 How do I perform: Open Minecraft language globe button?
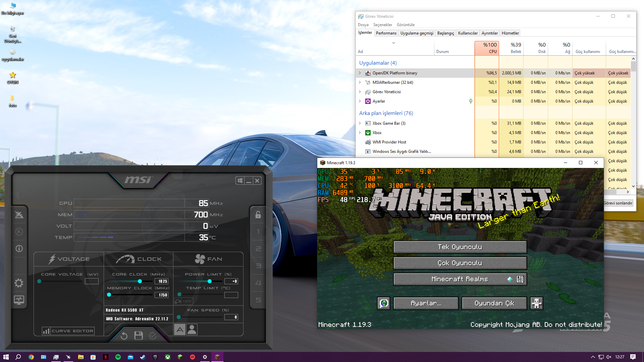[384, 303]
